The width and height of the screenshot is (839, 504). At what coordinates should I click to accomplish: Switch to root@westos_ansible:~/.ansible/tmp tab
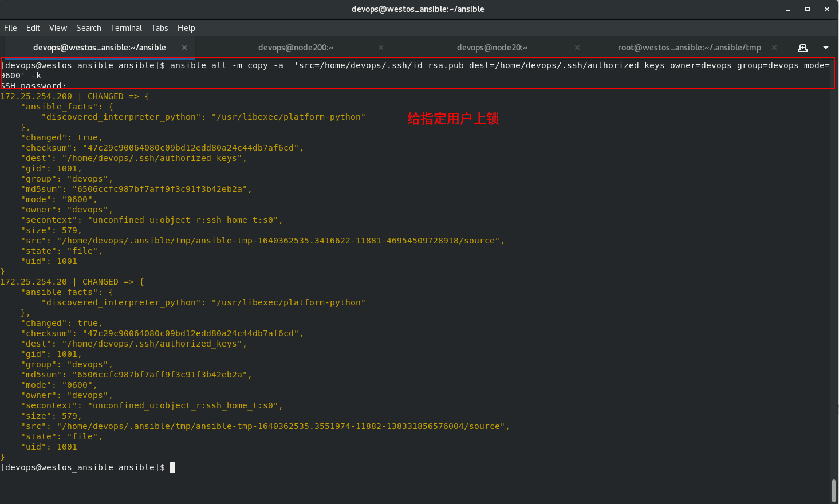(x=689, y=48)
